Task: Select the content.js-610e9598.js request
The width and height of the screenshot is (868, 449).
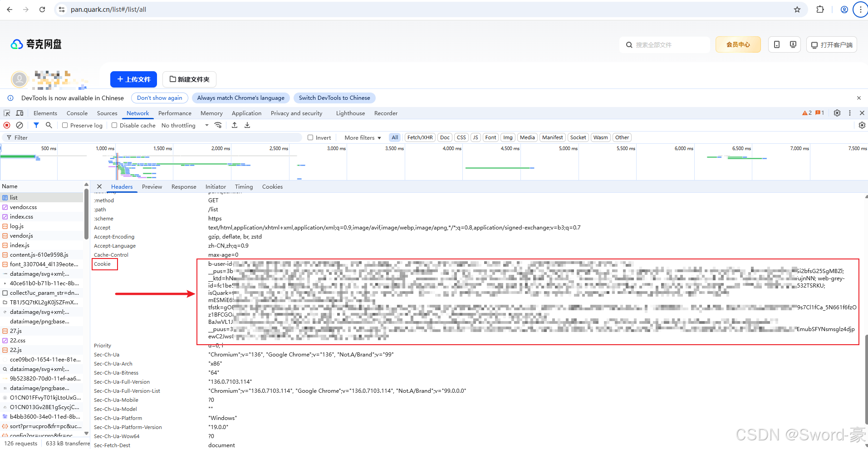Action: (x=42, y=254)
